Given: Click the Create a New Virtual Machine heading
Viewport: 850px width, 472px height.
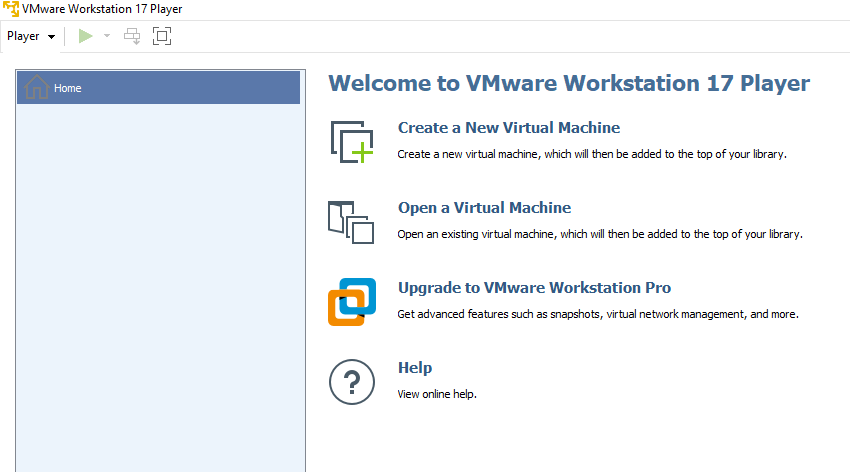Looking at the screenshot, I should 508,128.
